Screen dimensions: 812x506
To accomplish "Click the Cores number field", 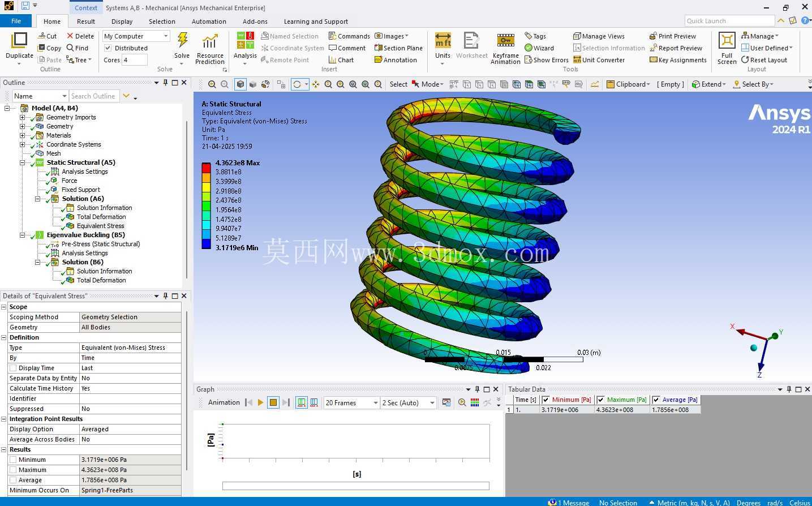I will [x=135, y=60].
